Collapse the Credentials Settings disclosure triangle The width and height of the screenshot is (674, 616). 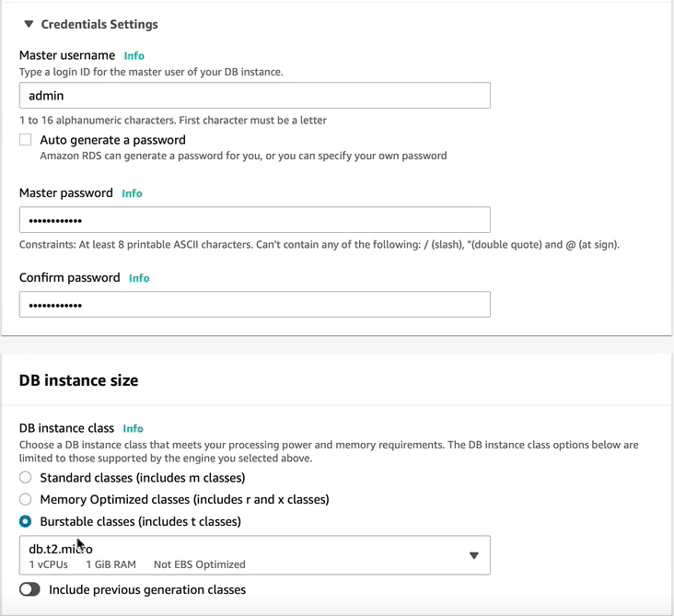(x=29, y=25)
